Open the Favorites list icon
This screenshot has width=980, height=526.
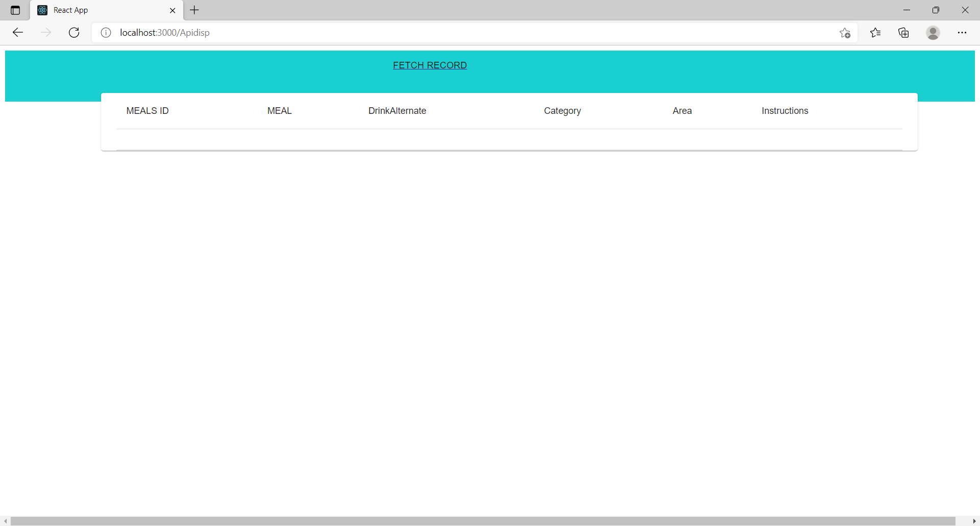875,33
